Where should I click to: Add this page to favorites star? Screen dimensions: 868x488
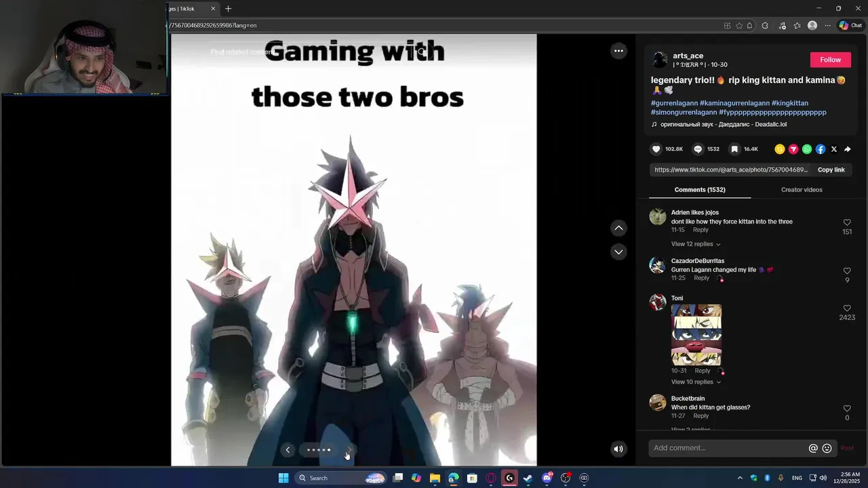pyautogui.click(x=739, y=25)
